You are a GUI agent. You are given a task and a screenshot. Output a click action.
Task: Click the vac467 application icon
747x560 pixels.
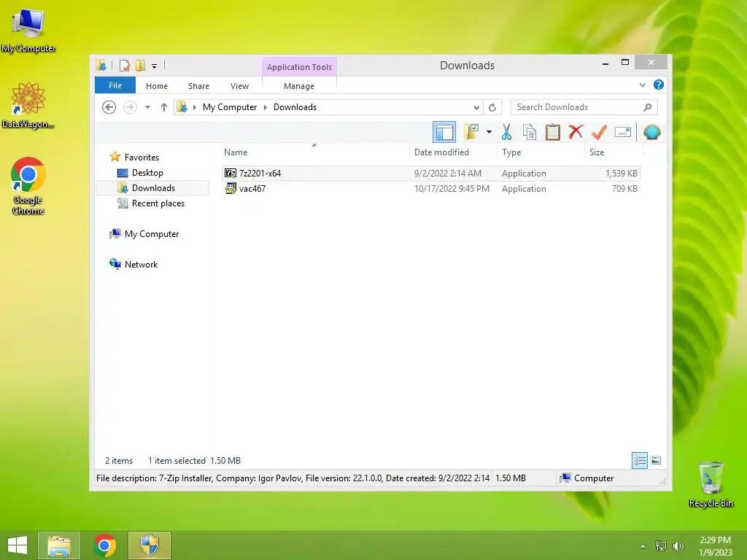231,189
